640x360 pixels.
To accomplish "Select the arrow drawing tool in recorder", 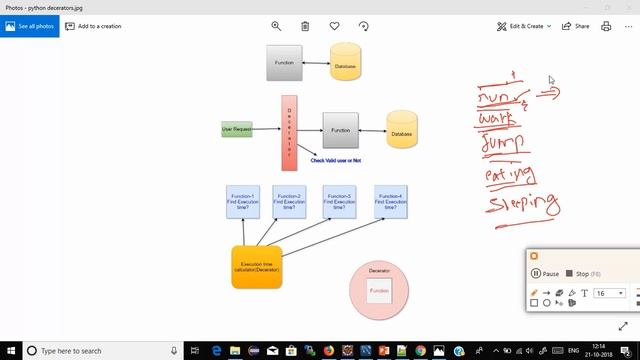I will point(547,293).
